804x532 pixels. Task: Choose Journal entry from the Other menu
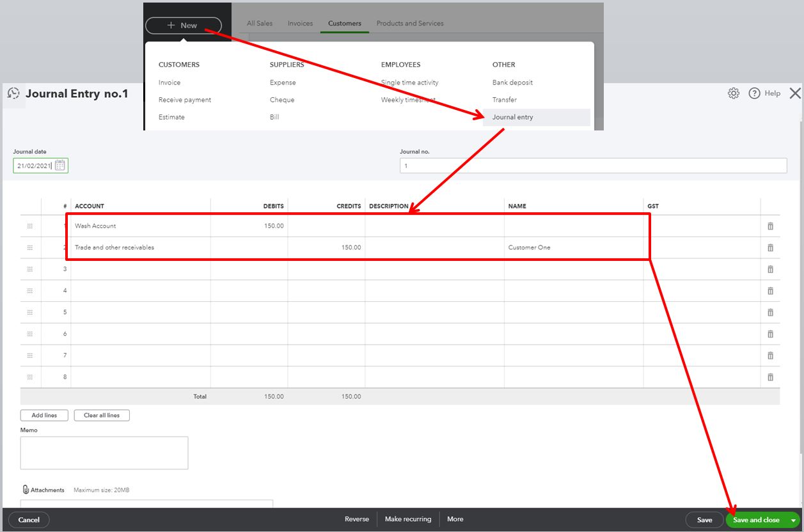537,117
